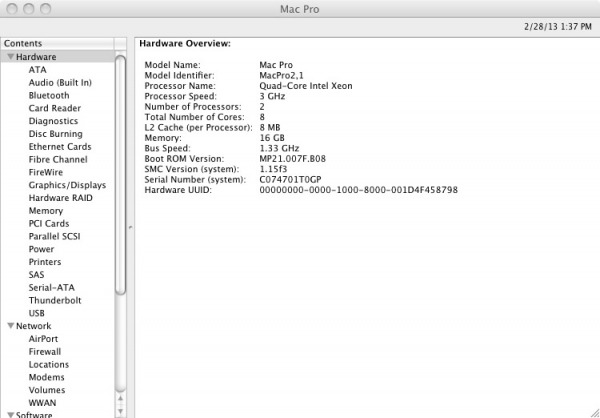Select ATA in the sidebar
This screenshot has height=418, width=600.
click(x=38, y=70)
